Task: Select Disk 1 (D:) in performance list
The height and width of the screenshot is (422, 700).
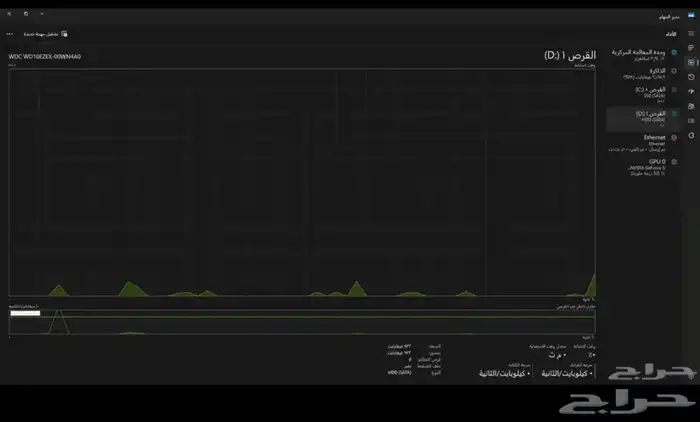Action: pos(645,117)
